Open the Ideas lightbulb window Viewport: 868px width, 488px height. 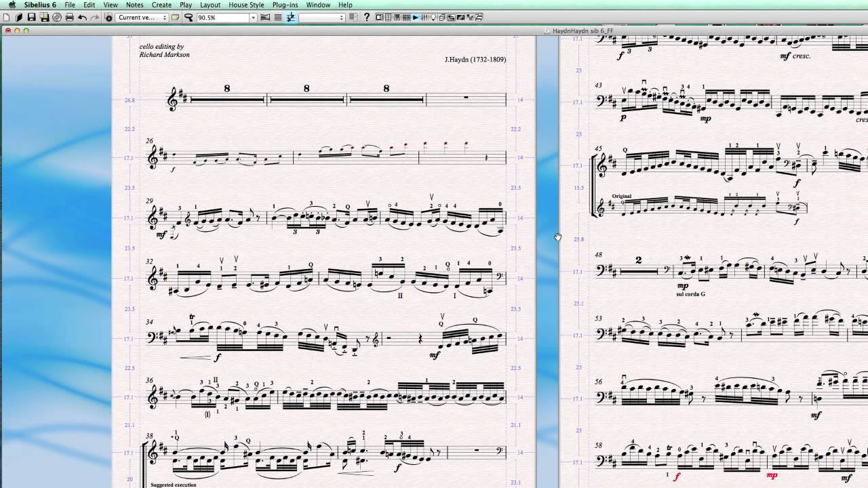coord(433,18)
